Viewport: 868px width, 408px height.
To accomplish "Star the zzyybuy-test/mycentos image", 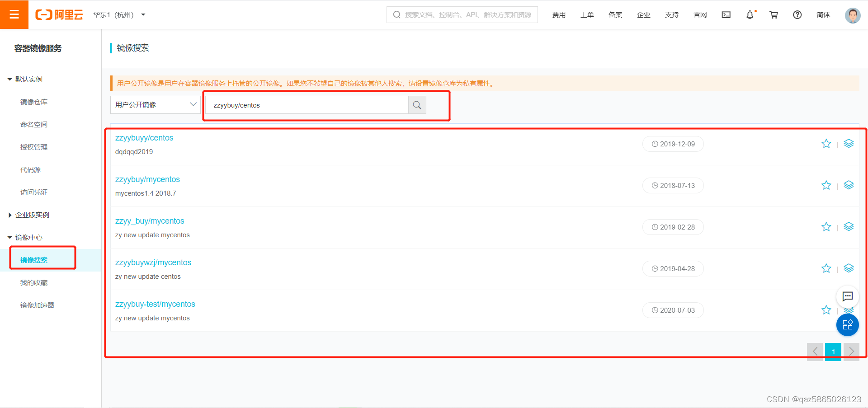I will point(826,310).
